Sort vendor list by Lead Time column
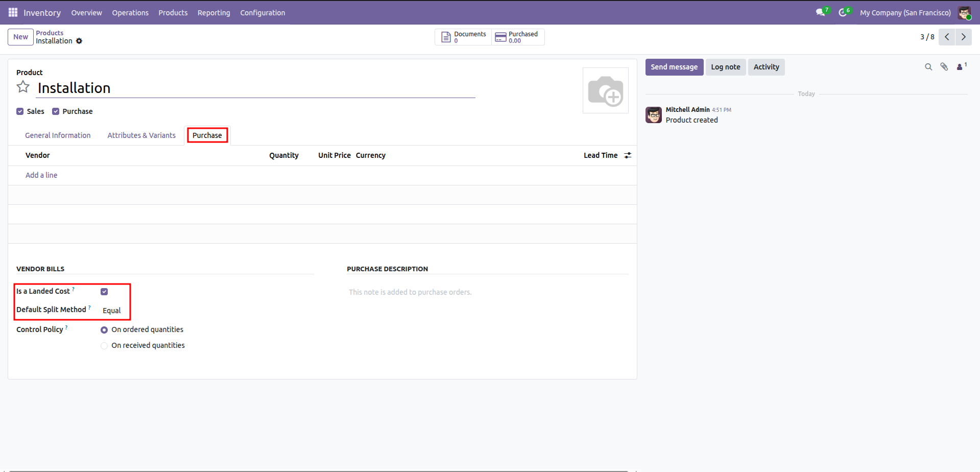The width and height of the screenshot is (980, 472). 601,155
